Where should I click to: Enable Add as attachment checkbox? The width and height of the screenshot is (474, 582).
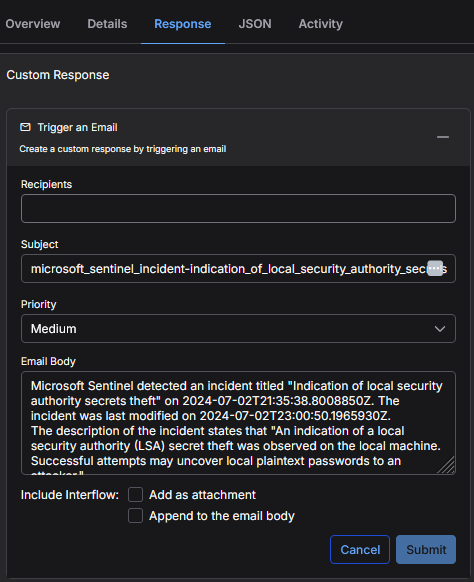[135, 495]
